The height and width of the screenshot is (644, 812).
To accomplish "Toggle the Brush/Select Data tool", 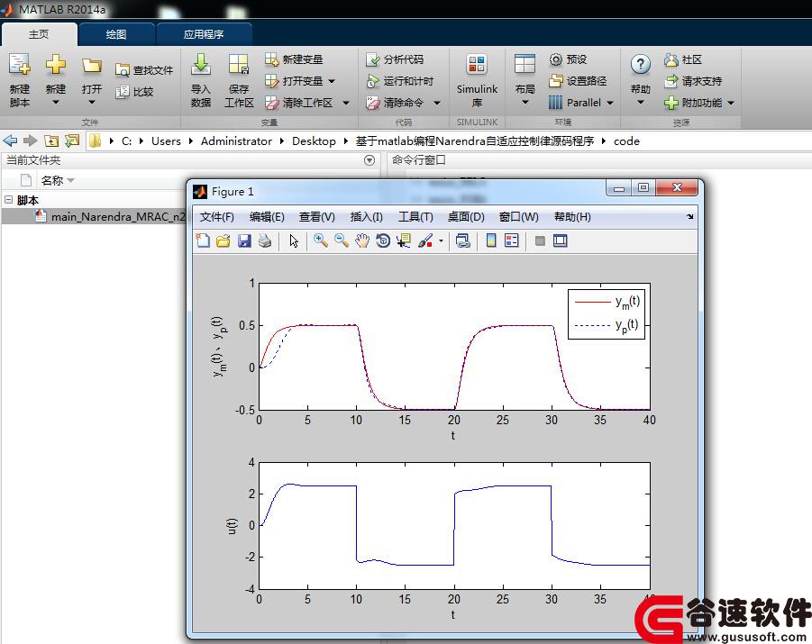I will coord(425,240).
